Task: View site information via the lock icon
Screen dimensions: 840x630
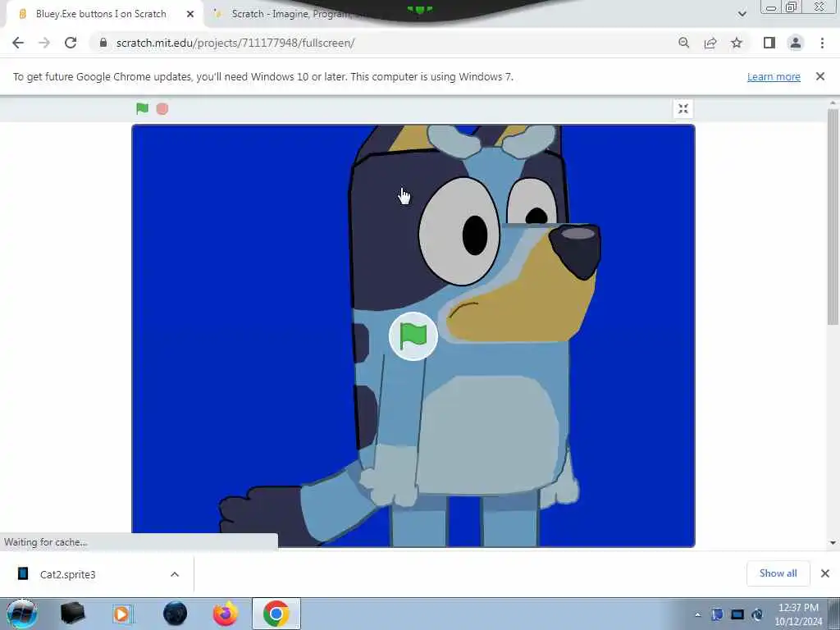Action: pos(103,43)
